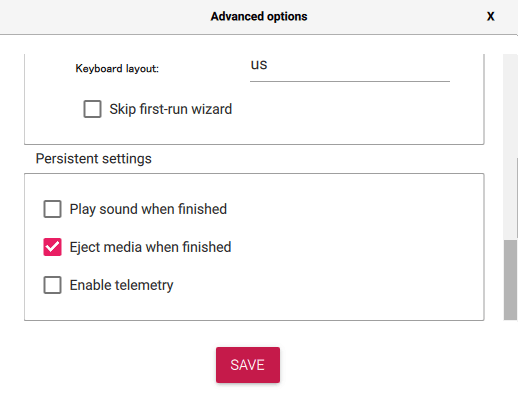Open the Keyboard layout combo box showing us
The width and height of the screenshot is (518, 397).
[x=350, y=68]
